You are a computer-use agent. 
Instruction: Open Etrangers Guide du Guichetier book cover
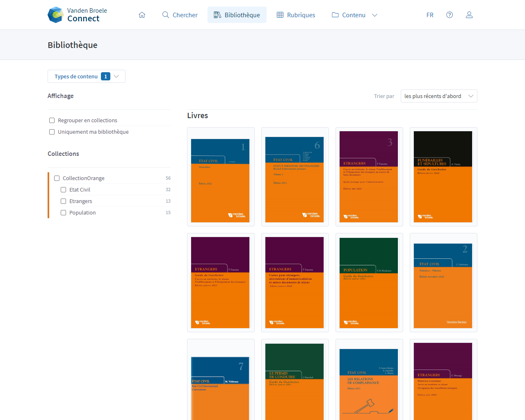(221, 283)
